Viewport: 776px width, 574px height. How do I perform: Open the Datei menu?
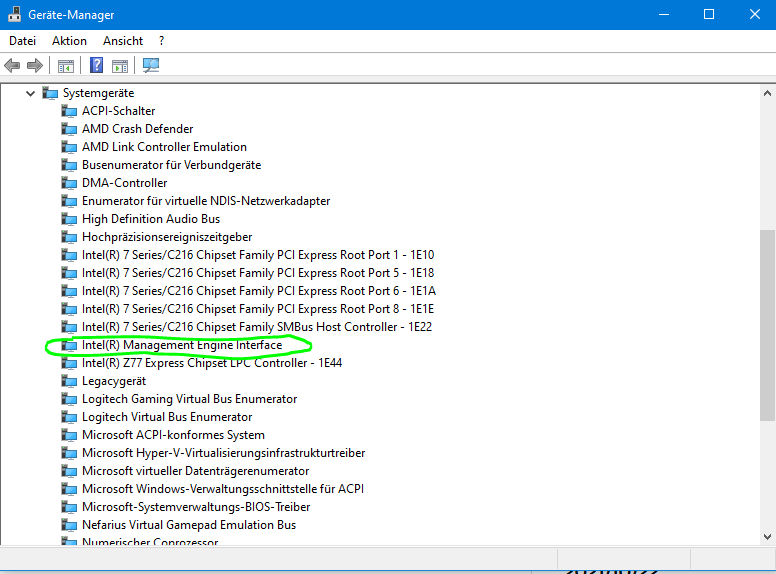[23, 41]
